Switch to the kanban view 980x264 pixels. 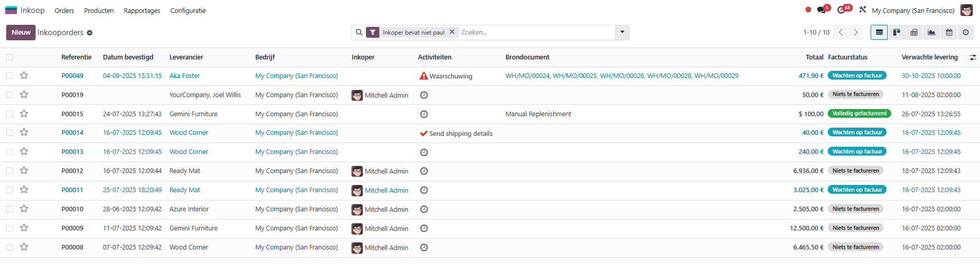click(x=896, y=33)
